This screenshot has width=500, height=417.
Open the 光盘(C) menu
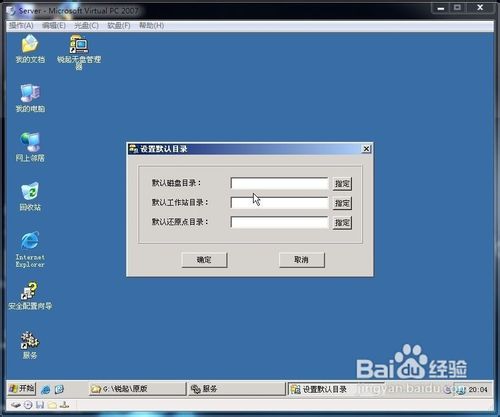[86, 26]
